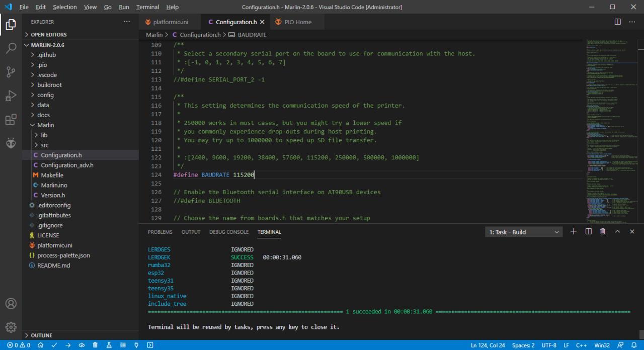The image size is (644, 350).
Task: Open the Manage gear menu
Action: click(x=11, y=327)
